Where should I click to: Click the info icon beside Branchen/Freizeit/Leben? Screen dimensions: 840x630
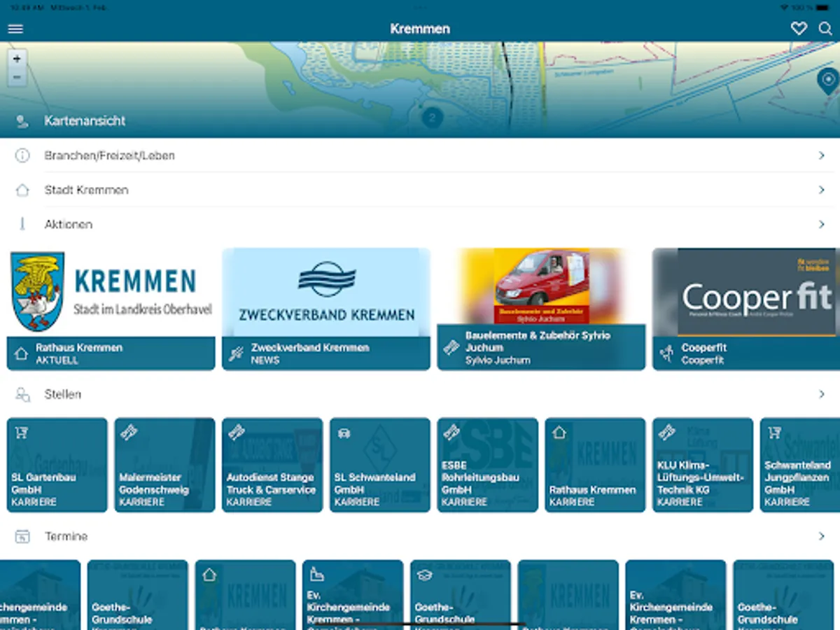pos(22,155)
